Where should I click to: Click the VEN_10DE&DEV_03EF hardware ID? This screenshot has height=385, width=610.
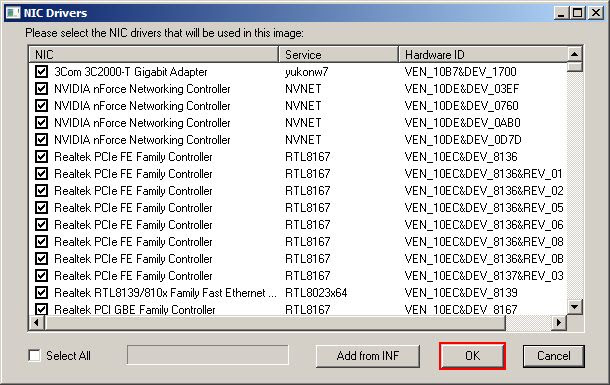tap(462, 89)
